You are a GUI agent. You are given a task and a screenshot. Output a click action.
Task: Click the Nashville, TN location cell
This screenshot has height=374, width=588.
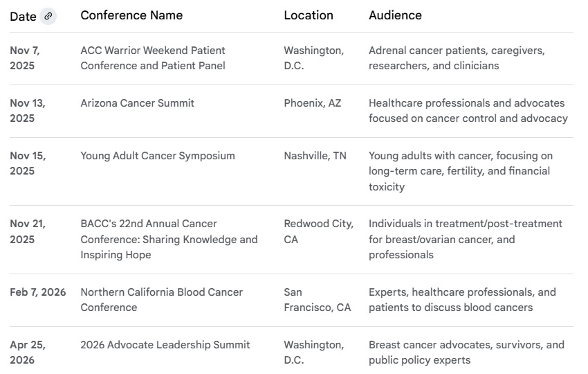(x=315, y=156)
